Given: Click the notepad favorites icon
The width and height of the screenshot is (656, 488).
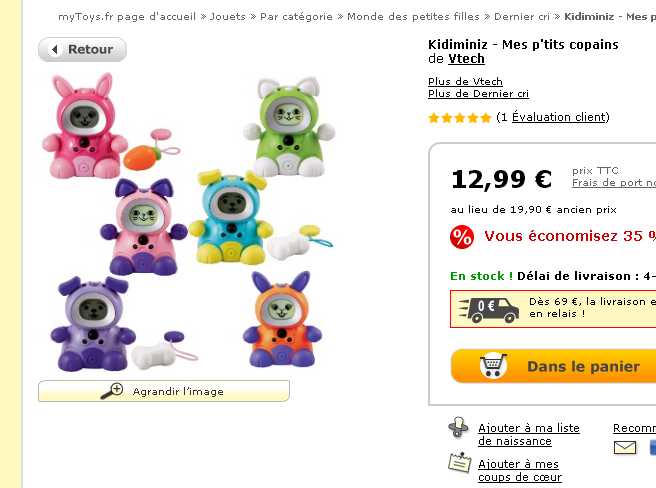Looking at the screenshot, I should [459, 463].
